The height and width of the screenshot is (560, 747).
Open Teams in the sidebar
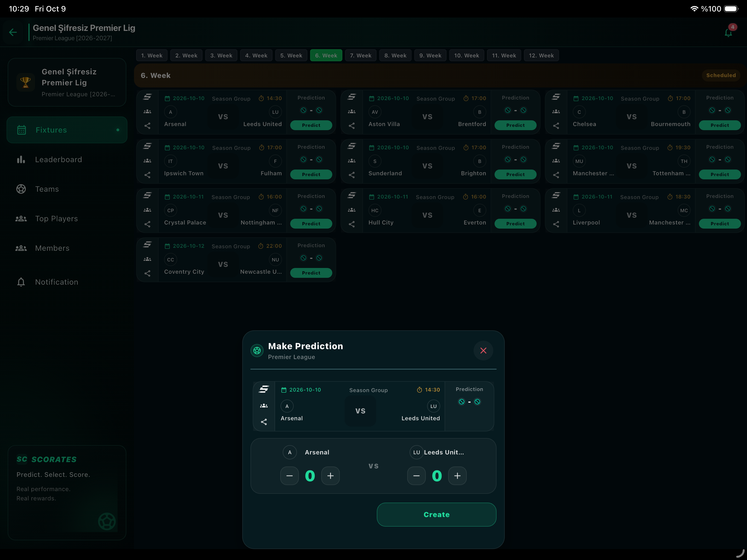click(67, 189)
